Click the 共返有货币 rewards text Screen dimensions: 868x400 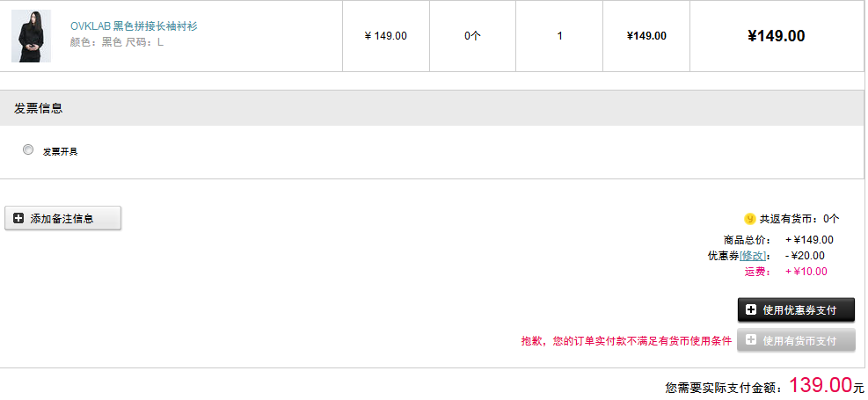point(799,219)
